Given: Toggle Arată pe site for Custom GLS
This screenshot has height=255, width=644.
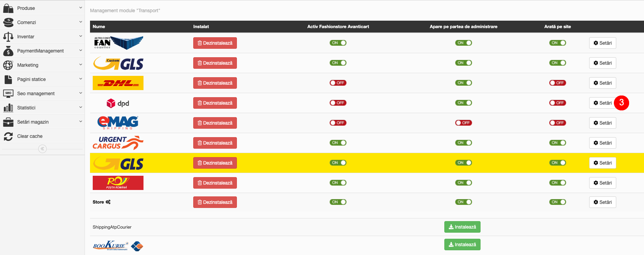Looking at the screenshot, I should coord(558,63).
